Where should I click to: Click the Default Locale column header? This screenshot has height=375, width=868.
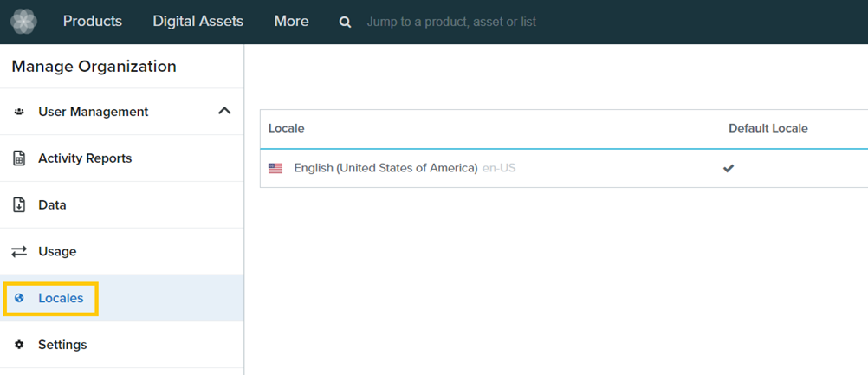click(x=768, y=128)
